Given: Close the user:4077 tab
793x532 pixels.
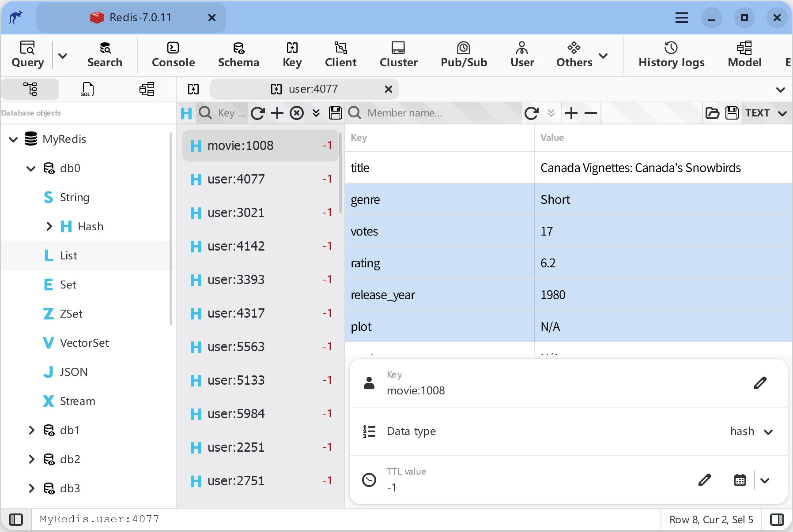Looking at the screenshot, I should [x=388, y=89].
